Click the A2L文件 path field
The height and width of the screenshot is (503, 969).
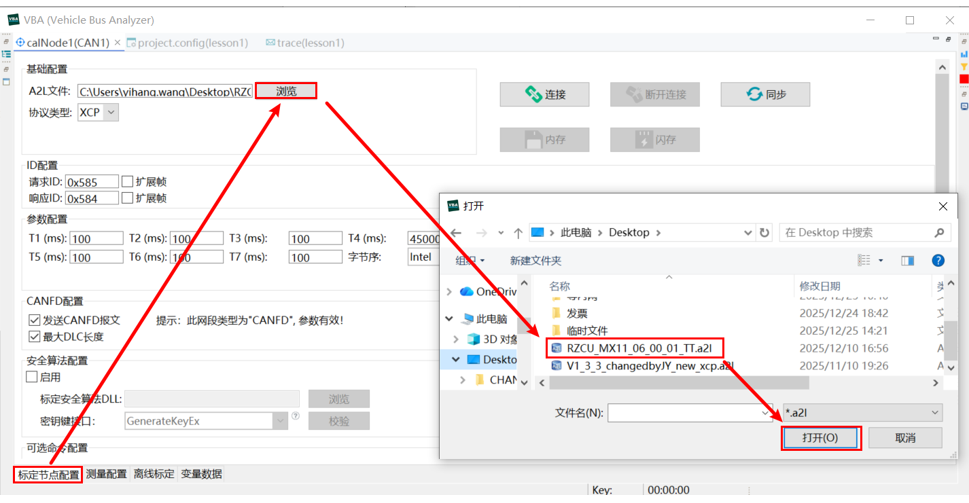165,91
